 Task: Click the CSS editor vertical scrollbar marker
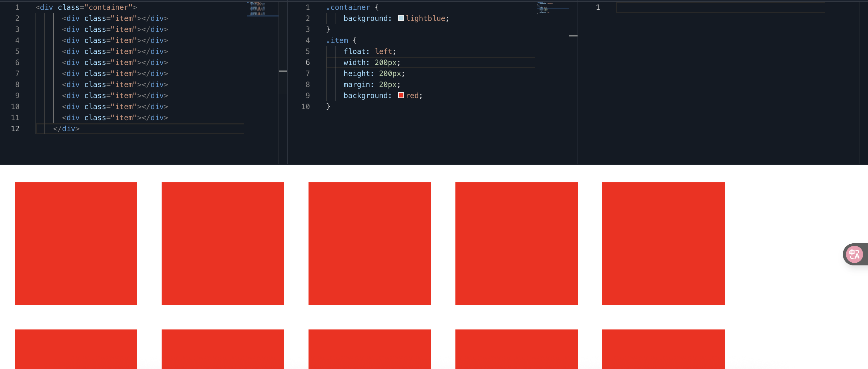(573, 36)
